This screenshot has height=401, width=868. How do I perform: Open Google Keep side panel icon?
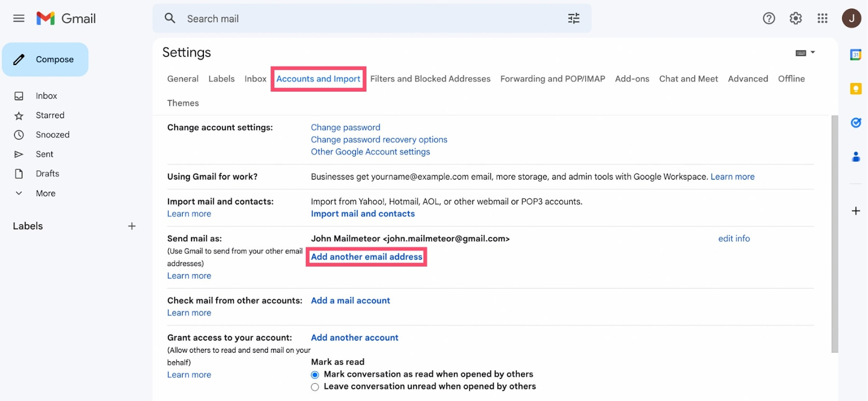pyautogui.click(x=856, y=89)
